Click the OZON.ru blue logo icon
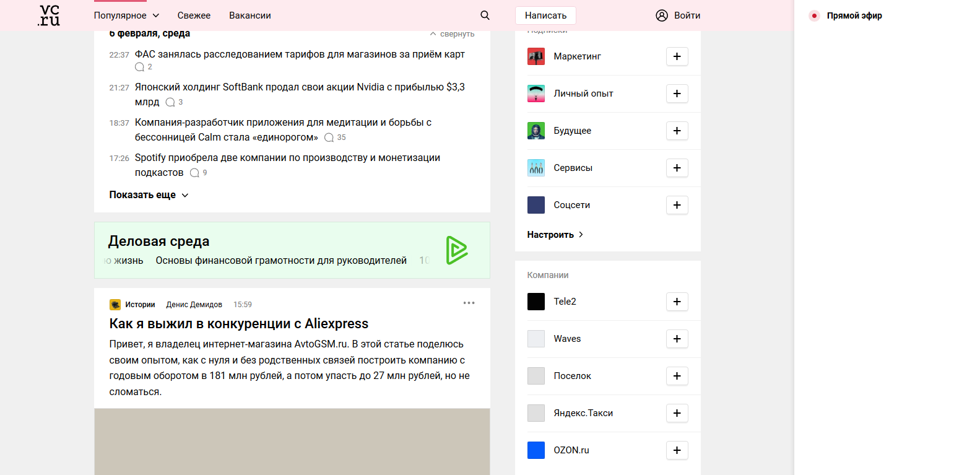 click(536, 450)
